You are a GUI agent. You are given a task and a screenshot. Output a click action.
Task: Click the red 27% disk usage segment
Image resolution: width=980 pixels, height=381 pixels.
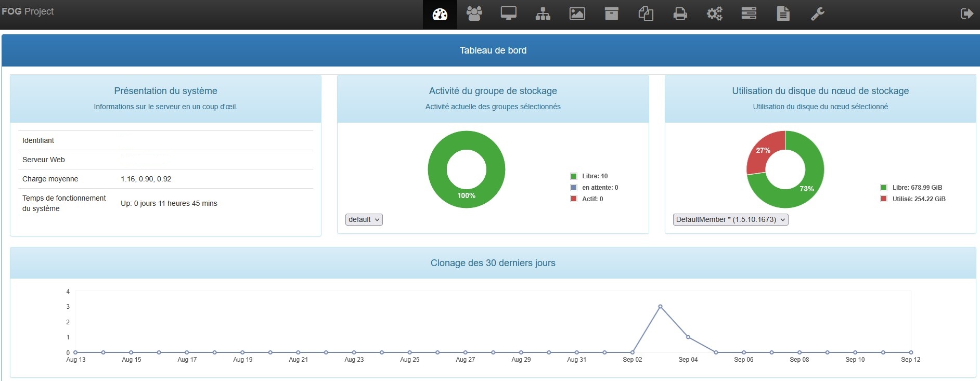(764, 151)
